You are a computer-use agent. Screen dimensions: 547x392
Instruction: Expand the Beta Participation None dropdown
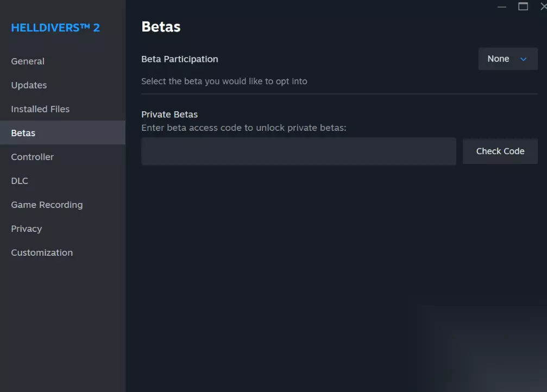tap(507, 59)
